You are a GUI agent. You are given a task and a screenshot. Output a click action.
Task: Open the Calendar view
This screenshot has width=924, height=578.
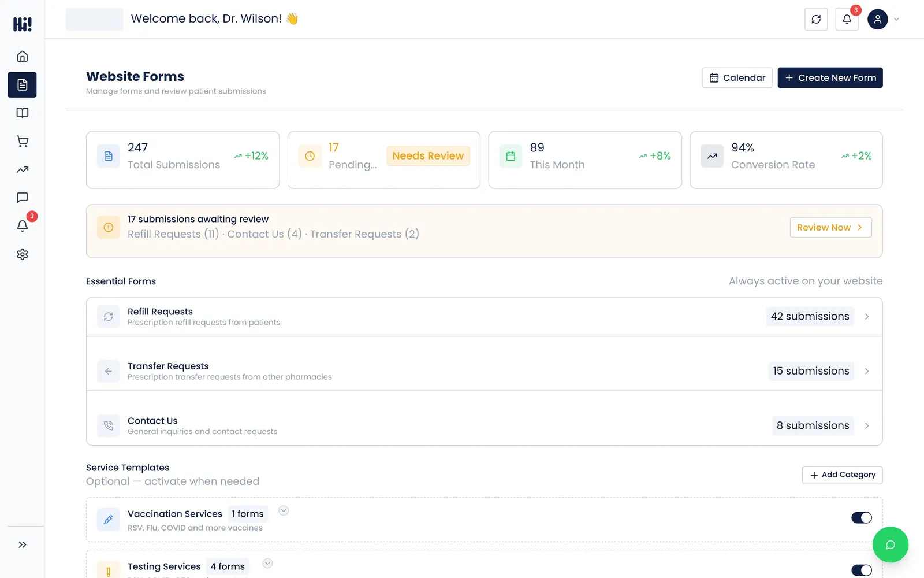coord(737,78)
